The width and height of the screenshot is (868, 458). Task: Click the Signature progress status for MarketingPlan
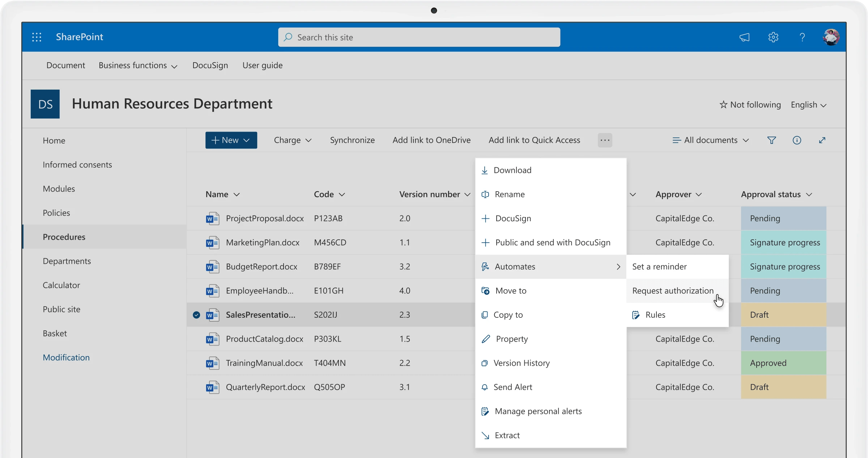[x=783, y=242]
